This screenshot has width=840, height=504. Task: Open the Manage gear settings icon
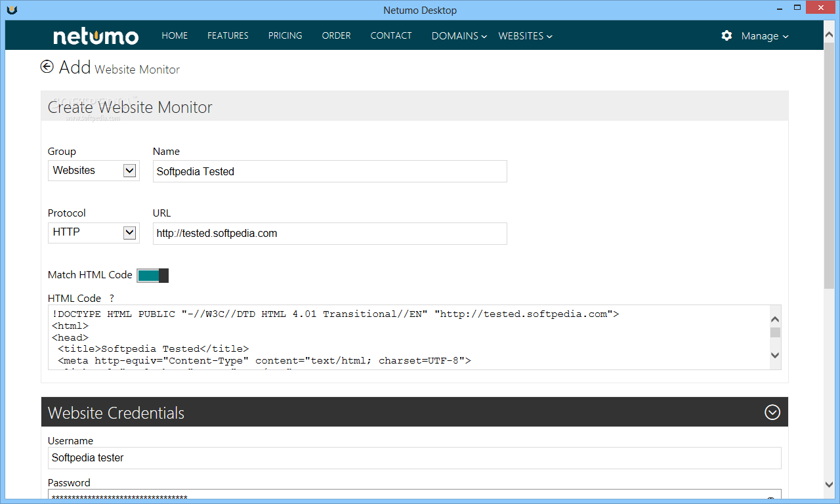(726, 35)
